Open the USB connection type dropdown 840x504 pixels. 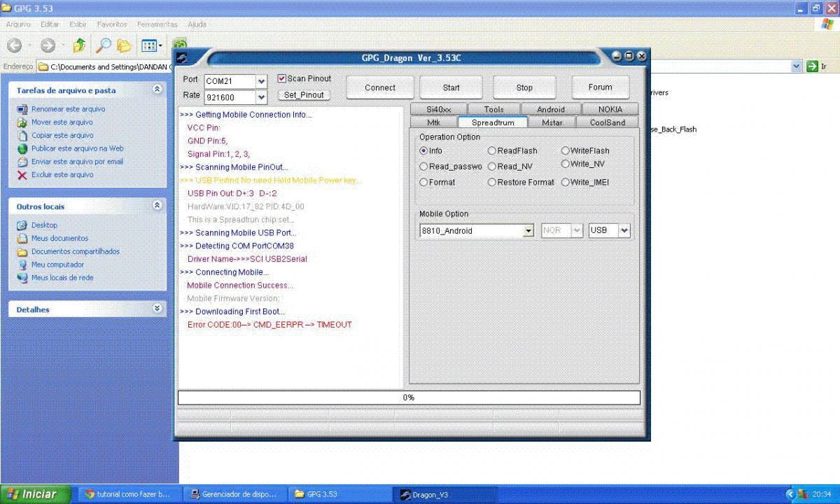(624, 231)
